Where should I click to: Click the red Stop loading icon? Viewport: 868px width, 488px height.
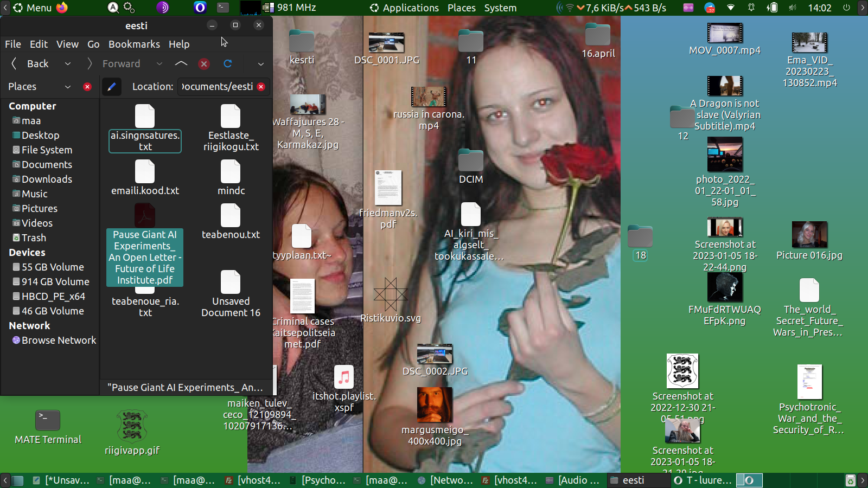[204, 64]
